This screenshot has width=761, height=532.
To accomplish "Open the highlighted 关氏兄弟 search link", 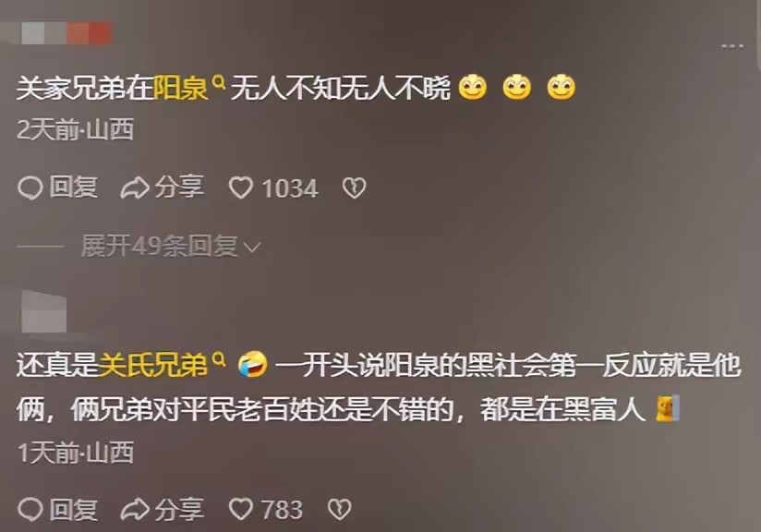I will coord(153,365).
